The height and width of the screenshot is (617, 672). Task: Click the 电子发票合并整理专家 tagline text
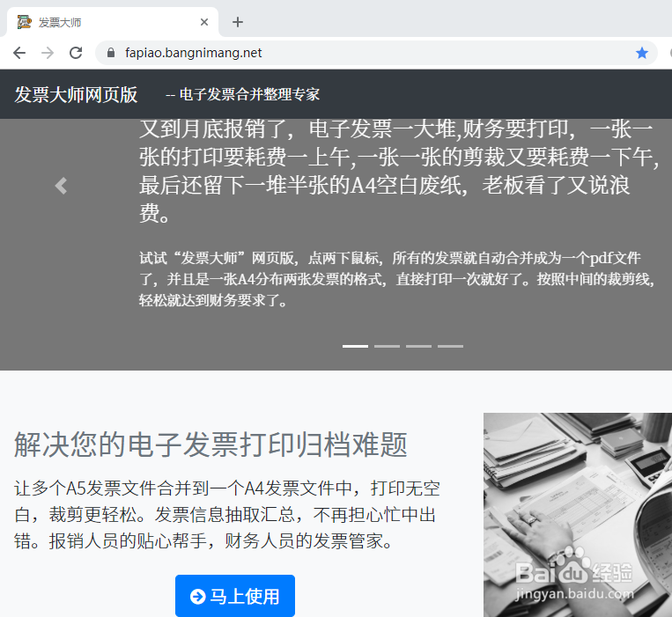(x=249, y=94)
